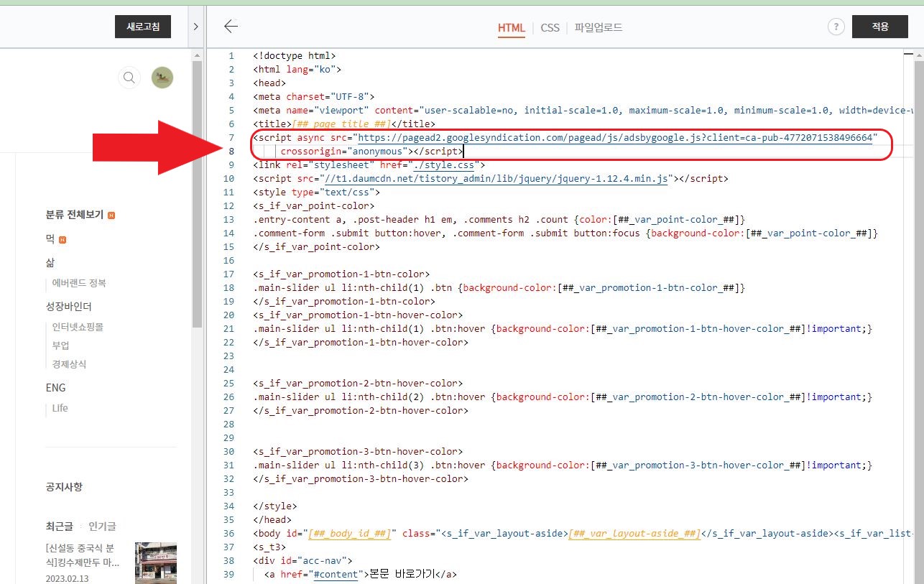The height and width of the screenshot is (584, 924).
Task: Click the search magnifier icon
Action: (129, 78)
